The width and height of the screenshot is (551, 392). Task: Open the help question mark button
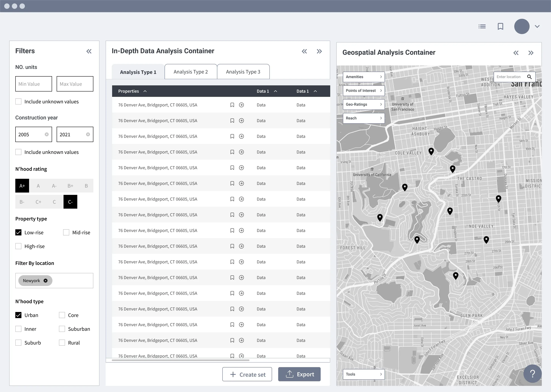(532, 374)
